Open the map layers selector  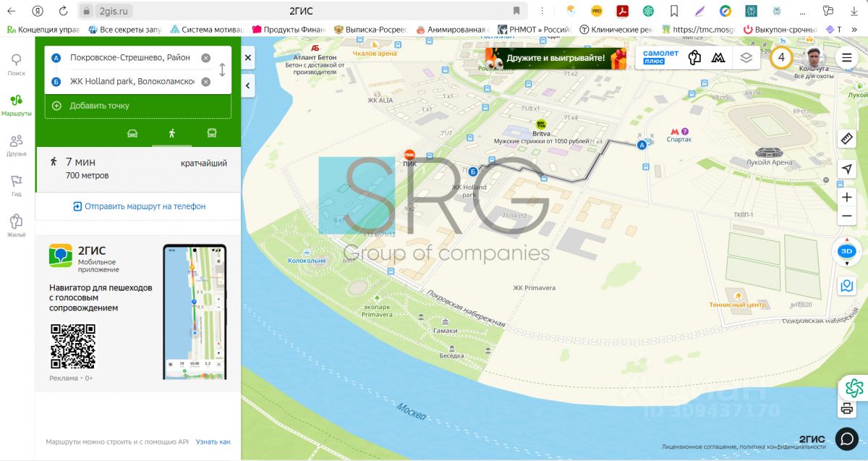pyautogui.click(x=746, y=58)
